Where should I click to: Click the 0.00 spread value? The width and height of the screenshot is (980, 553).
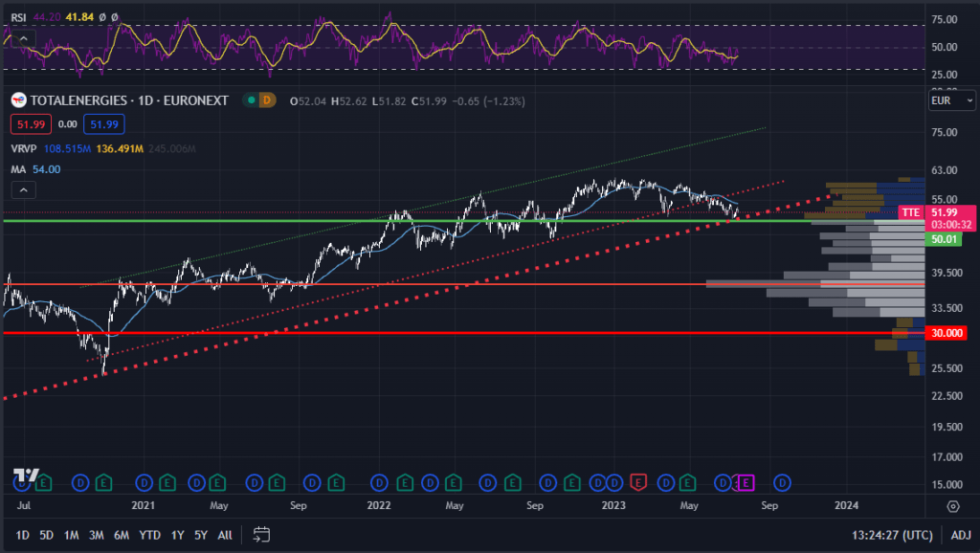pyautogui.click(x=68, y=124)
